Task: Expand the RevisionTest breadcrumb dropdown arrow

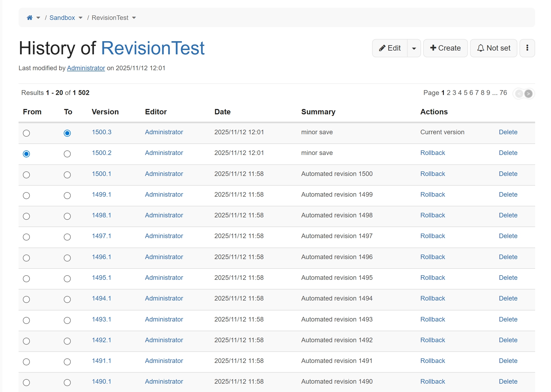Action: tap(134, 18)
